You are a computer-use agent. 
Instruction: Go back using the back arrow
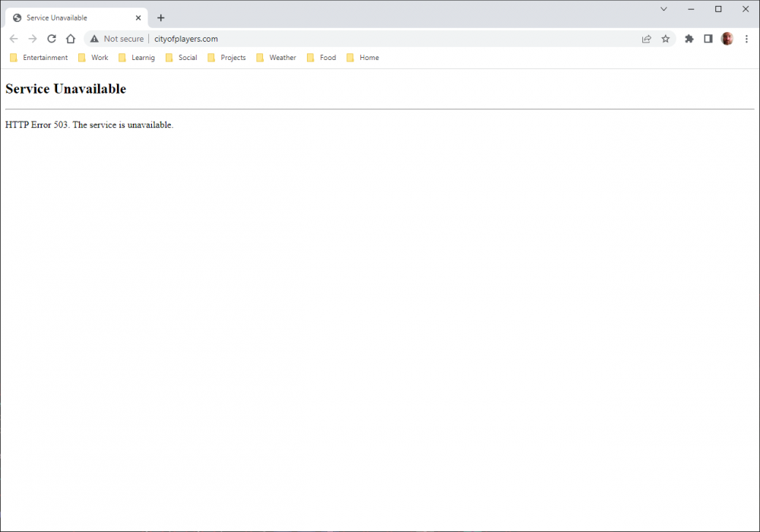pyautogui.click(x=14, y=39)
